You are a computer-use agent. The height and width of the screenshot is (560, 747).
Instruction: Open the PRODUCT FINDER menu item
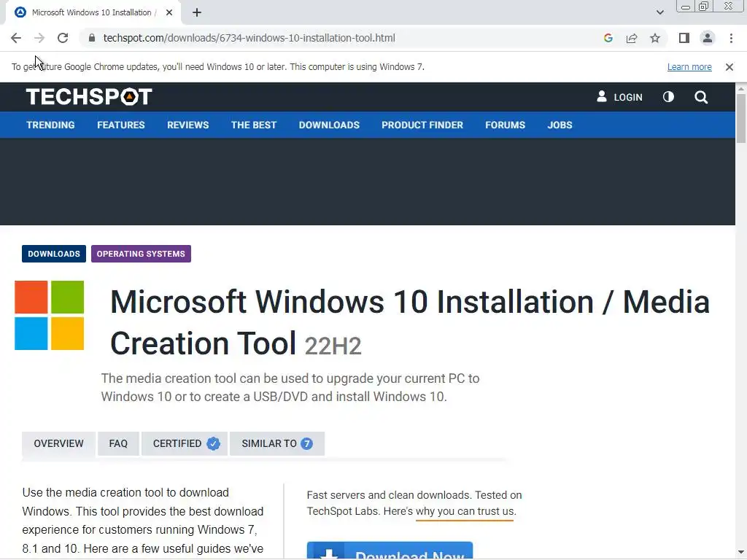(422, 125)
